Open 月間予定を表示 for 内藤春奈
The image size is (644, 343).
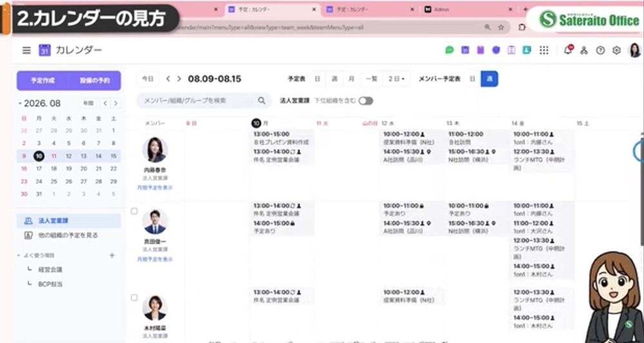[155, 188]
